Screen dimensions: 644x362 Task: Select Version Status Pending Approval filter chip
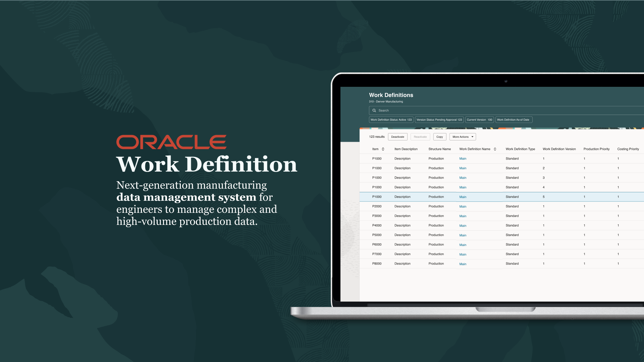pos(439,120)
